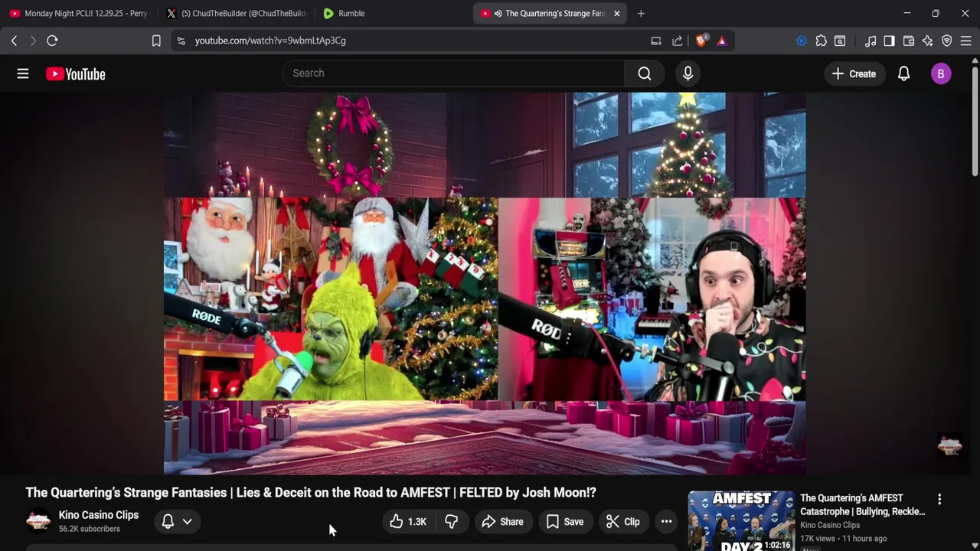Share this page from the address bar
980x551 pixels.
point(678,41)
